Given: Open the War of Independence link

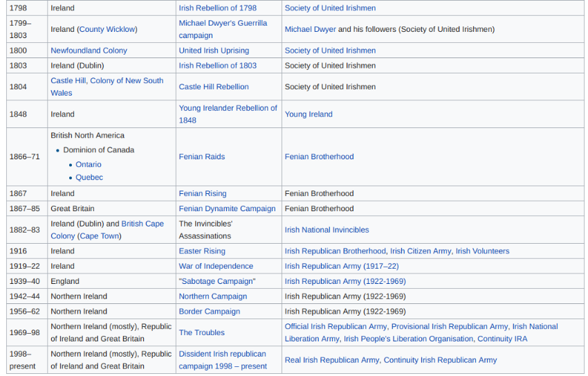Looking at the screenshot, I should (x=216, y=266).
